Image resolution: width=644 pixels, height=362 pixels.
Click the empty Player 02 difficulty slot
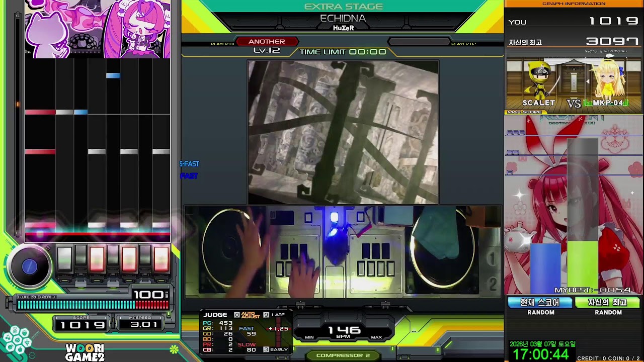pyautogui.click(x=419, y=42)
